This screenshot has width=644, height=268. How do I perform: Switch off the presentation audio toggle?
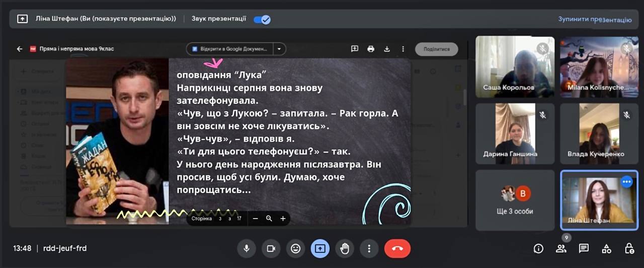point(262,19)
